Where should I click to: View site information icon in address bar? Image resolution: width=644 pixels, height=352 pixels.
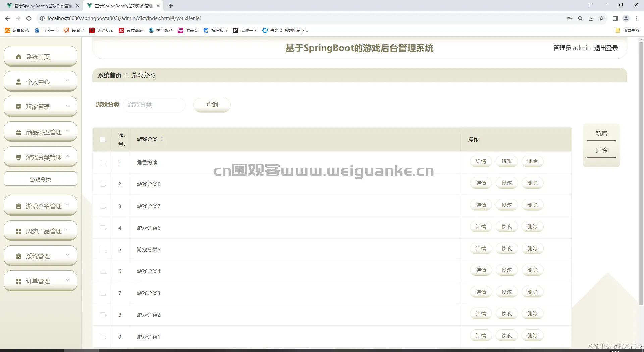(42, 18)
